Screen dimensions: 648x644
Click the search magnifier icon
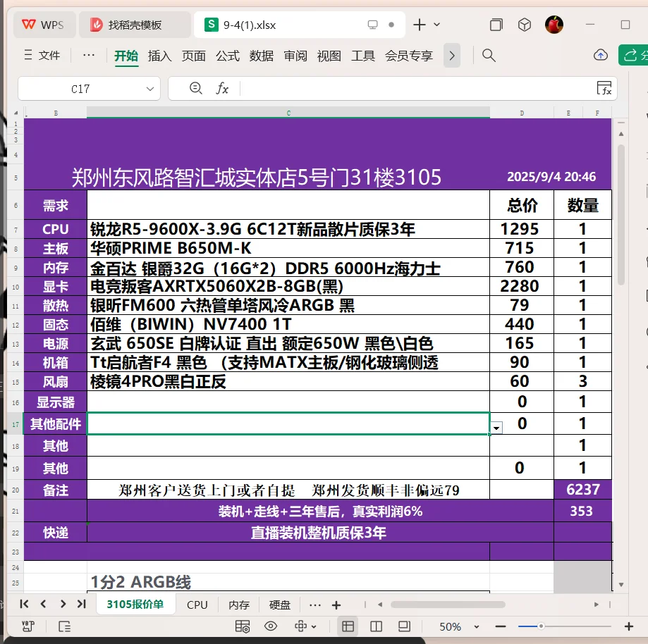point(489,56)
